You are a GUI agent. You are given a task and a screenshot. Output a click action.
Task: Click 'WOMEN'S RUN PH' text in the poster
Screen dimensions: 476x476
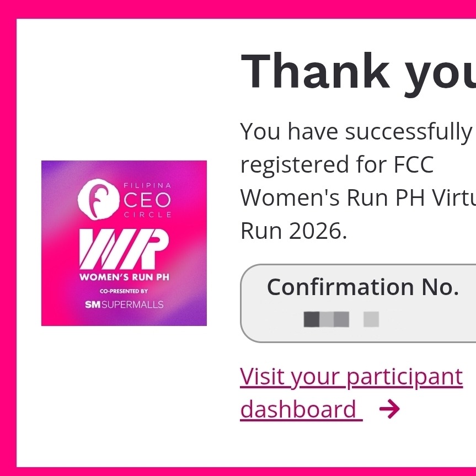(x=124, y=277)
